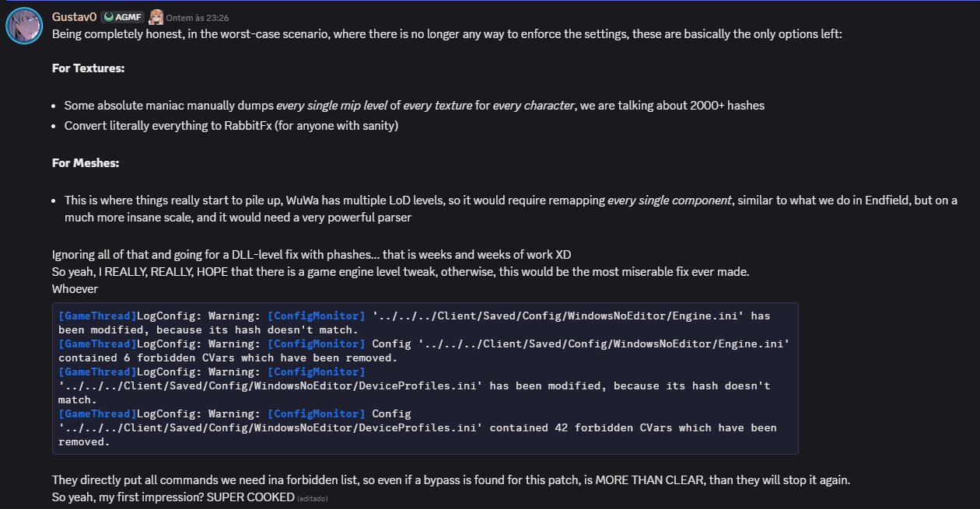The height and width of the screenshot is (509, 980).
Task: Click the 'For Meshes:' heading
Action: [86, 163]
